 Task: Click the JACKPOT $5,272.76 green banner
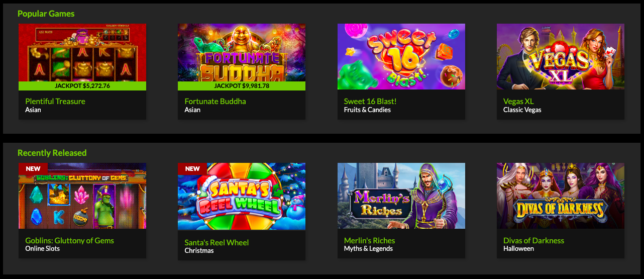pyautogui.click(x=82, y=86)
